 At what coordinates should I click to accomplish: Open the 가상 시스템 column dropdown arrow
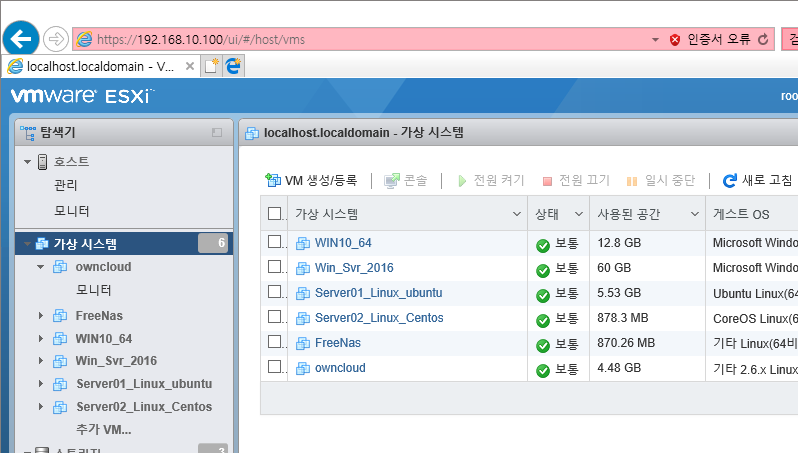(x=517, y=214)
